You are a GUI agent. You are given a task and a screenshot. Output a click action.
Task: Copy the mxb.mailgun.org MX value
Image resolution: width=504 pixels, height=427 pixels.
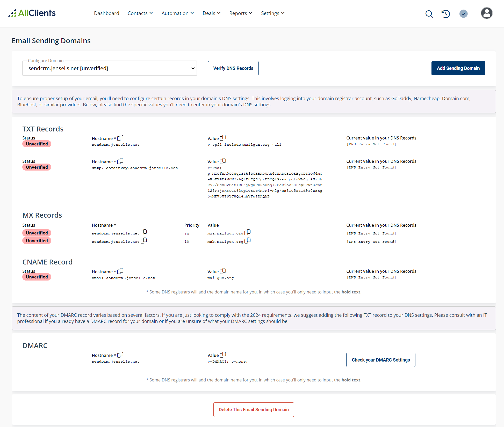click(248, 240)
